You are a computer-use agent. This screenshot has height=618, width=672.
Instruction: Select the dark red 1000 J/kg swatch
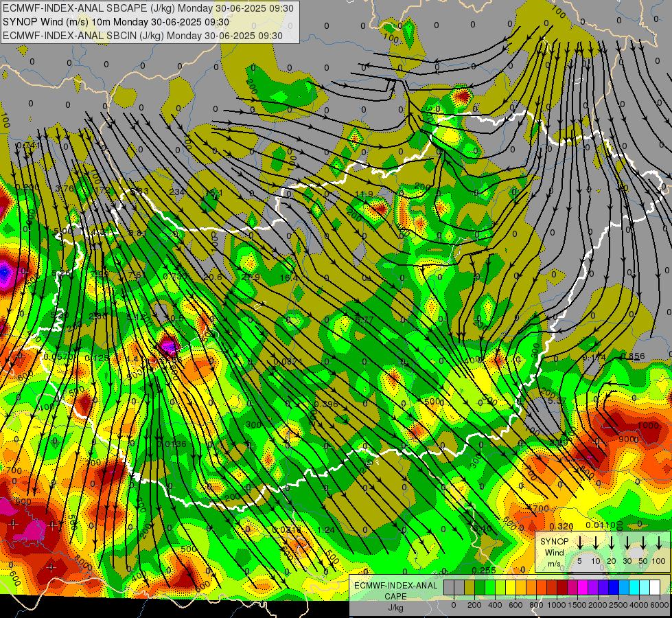pos(562,587)
